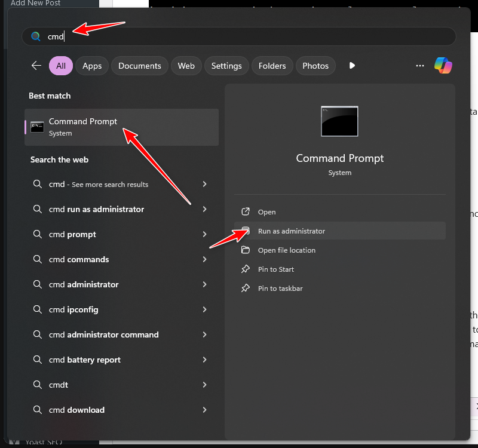Click the back arrow in search panel
The image size is (478, 448).
36,66
